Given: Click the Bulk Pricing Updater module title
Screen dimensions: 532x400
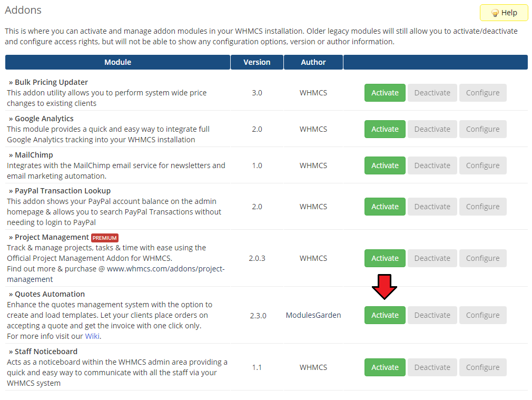Looking at the screenshot, I should click(51, 82).
